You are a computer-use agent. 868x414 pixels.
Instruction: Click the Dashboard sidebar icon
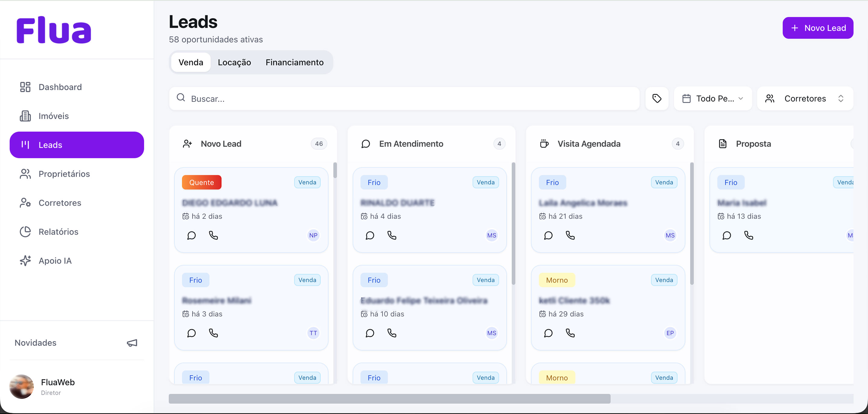coord(25,87)
